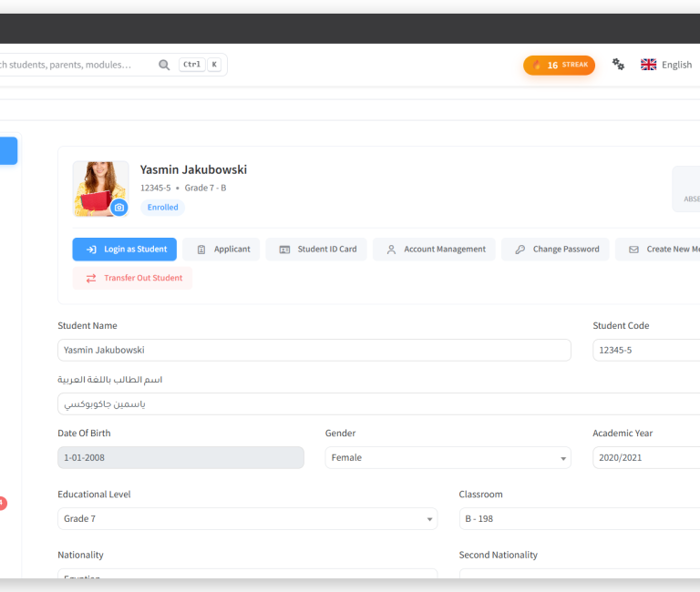
Task: Click the Arabic student name input field
Action: (x=378, y=404)
